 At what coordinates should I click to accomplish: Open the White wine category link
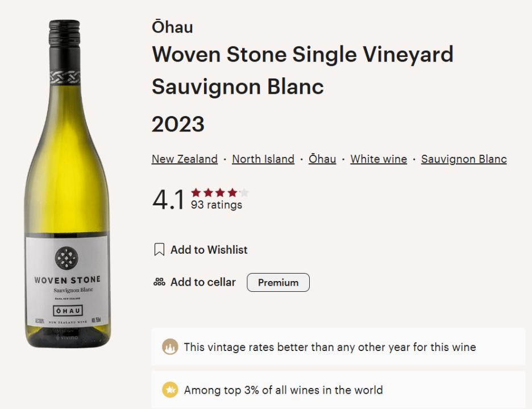pyautogui.click(x=379, y=159)
